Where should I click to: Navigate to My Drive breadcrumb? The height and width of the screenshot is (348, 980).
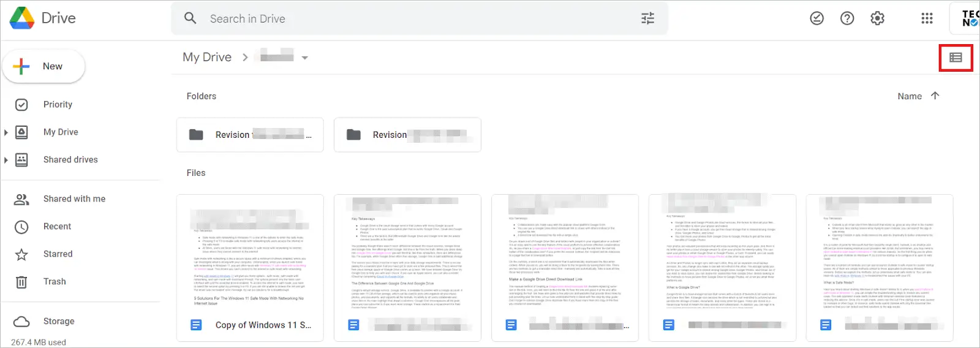[207, 57]
